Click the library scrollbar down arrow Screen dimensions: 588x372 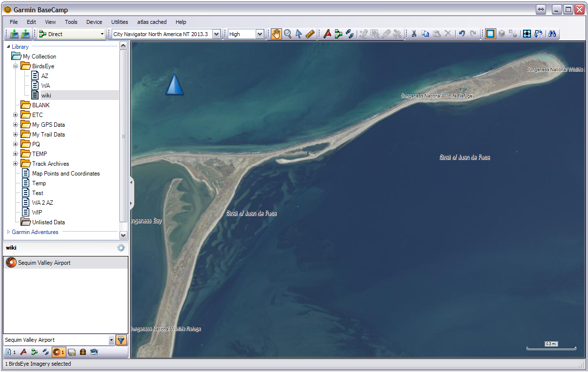[x=123, y=235]
